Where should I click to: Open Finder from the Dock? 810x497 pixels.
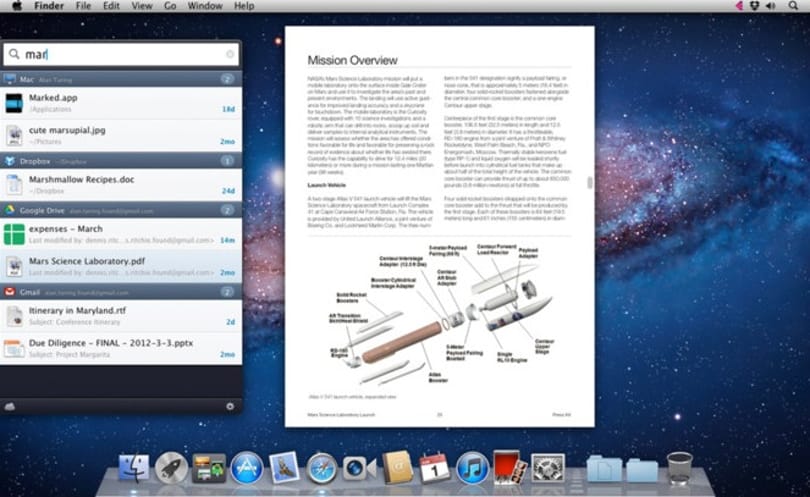tap(133, 469)
